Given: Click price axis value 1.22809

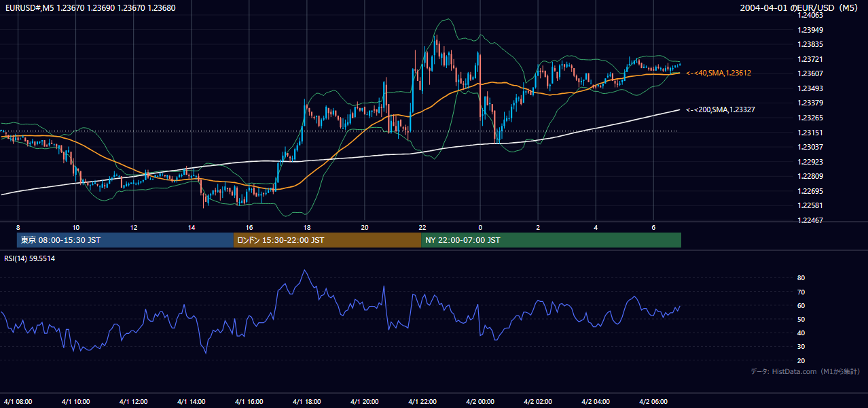Looking at the screenshot, I should [x=810, y=176].
